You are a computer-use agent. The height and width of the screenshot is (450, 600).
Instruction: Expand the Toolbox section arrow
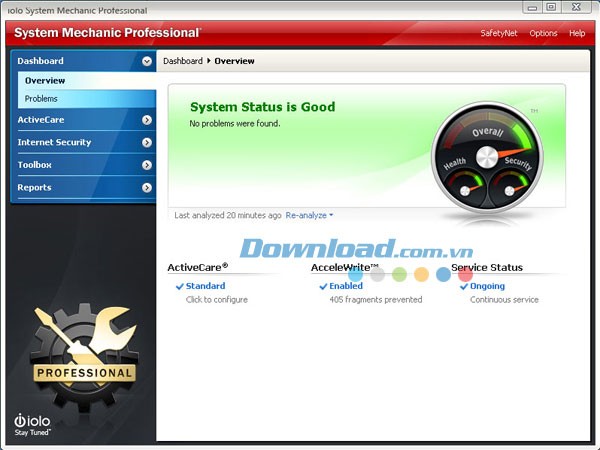coord(147,165)
